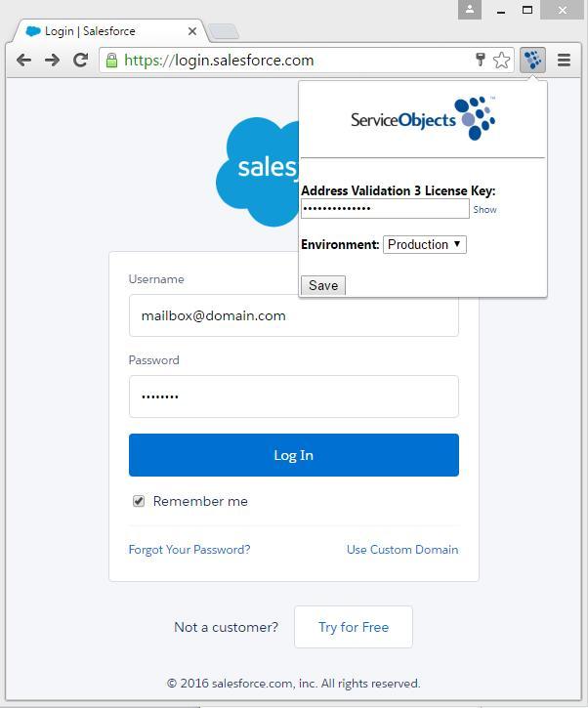Viewport: 588px width, 708px height.
Task: Click the Salesforce cloud logo
Action: [x=258, y=172]
